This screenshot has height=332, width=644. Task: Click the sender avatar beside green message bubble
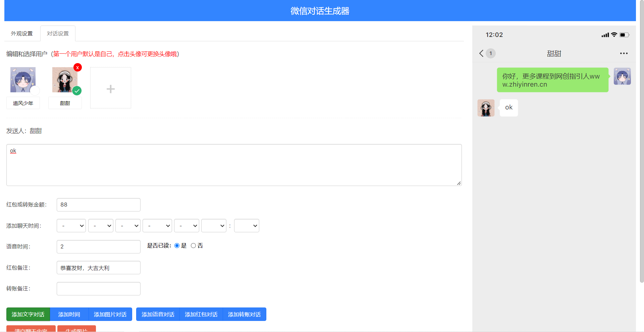click(622, 76)
